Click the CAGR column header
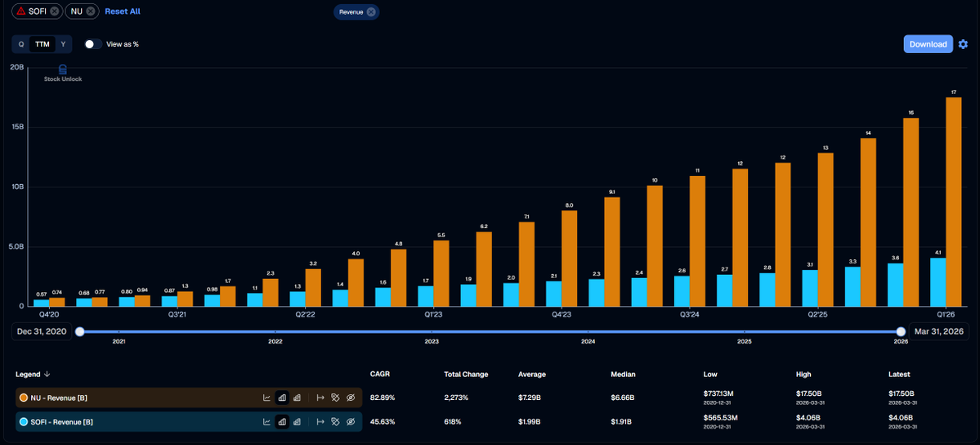 click(x=380, y=375)
